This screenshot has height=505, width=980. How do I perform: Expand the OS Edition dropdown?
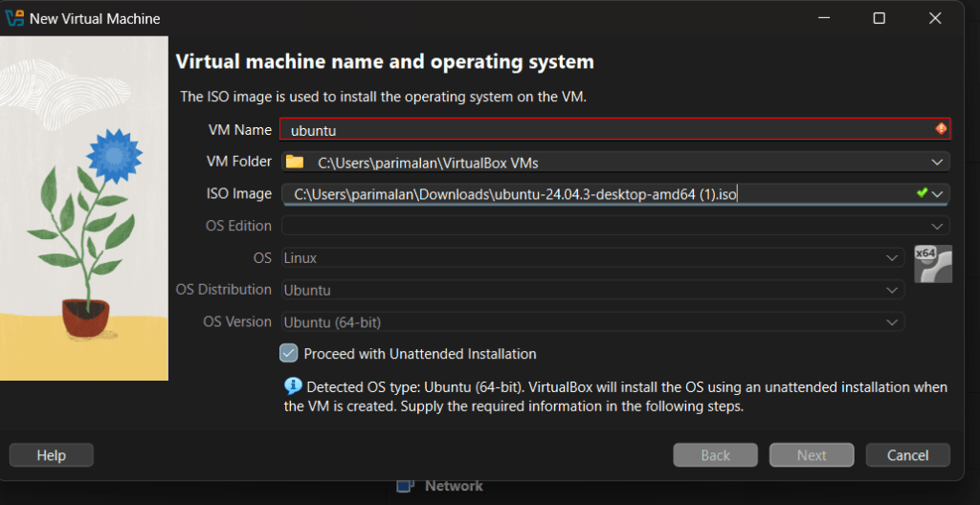coord(936,227)
